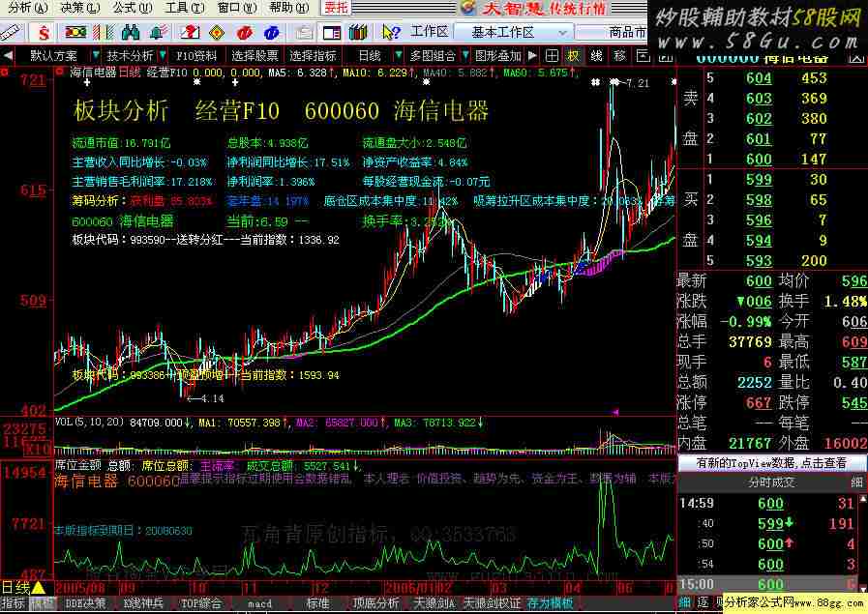Select the 天狼剑A indicator tab
The height and width of the screenshot is (614, 868).
point(434,603)
